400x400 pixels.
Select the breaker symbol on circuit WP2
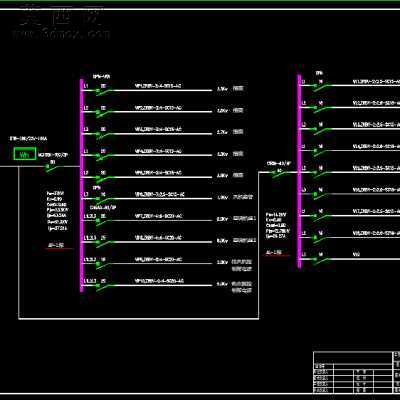click(x=104, y=113)
